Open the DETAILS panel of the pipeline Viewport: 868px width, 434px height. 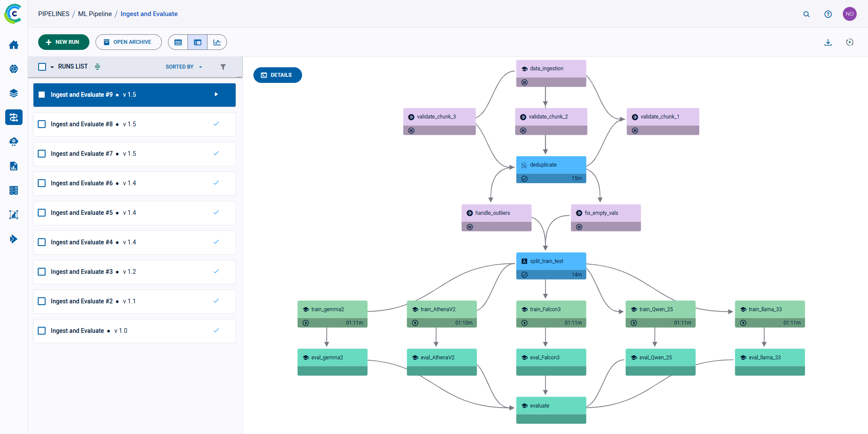click(277, 75)
